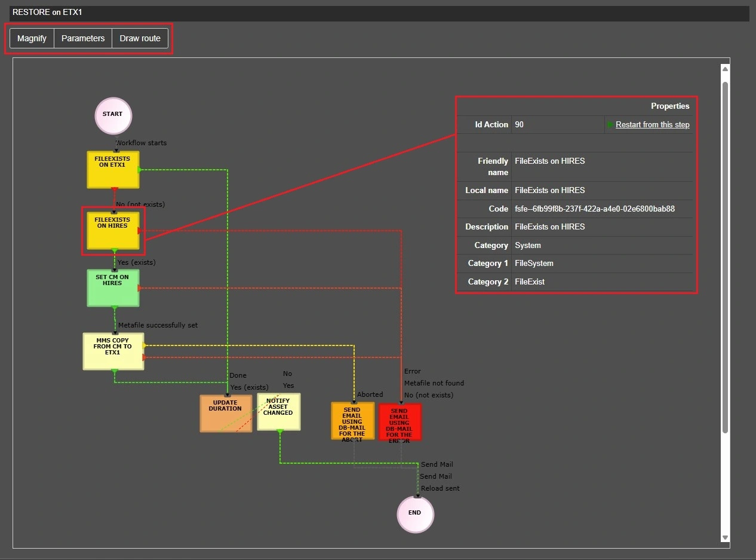
Task: Click the green restart icon beside link
Action: [x=610, y=125]
